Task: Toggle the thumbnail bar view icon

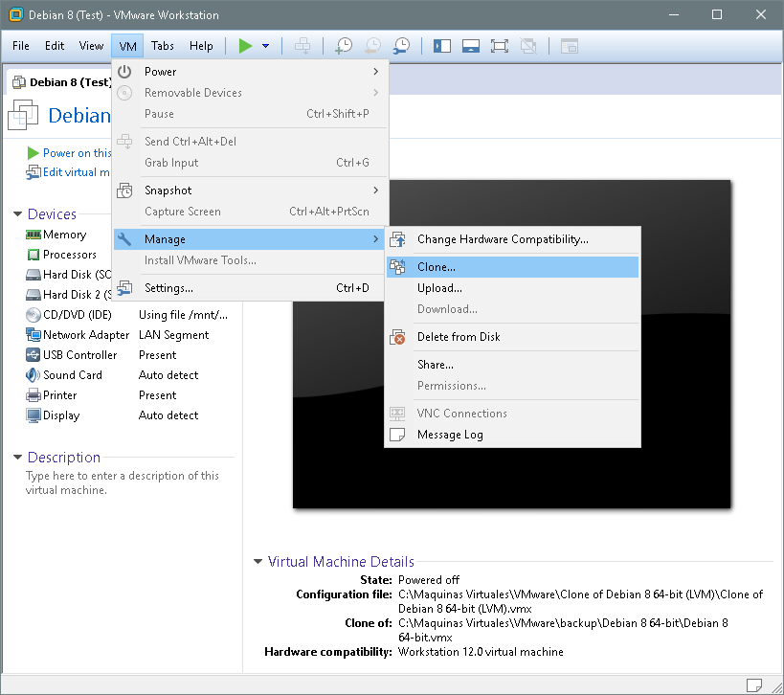Action: 471,46
